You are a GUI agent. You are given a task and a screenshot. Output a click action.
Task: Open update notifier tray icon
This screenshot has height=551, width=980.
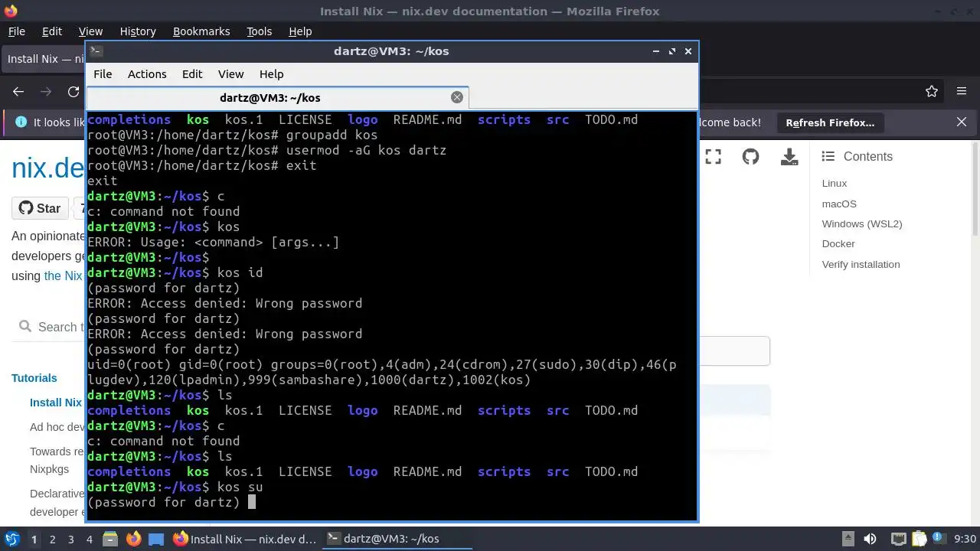(x=940, y=540)
